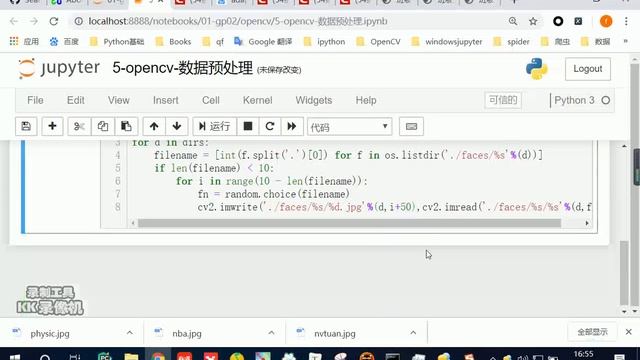Click the Logout button

(x=588, y=69)
